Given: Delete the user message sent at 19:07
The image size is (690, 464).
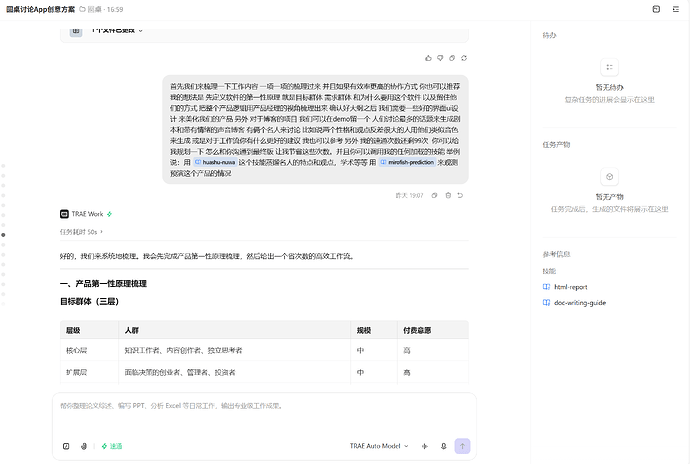Looking at the screenshot, I should tap(448, 195).
